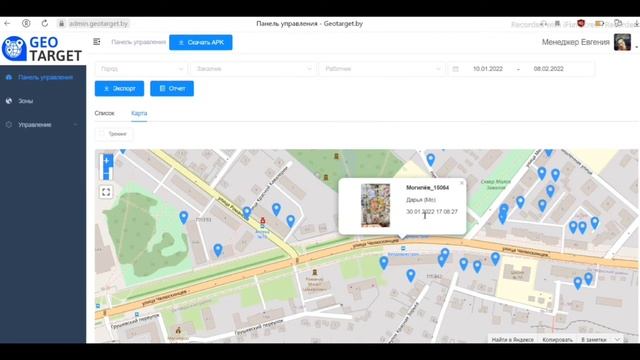Click the Экспорт button
The height and width of the screenshot is (360, 640).
click(x=119, y=89)
